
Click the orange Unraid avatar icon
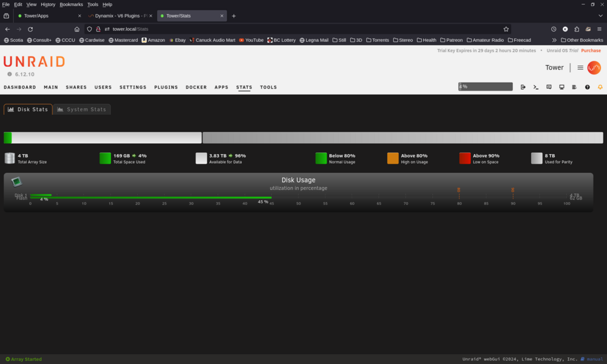click(x=594, y=68)
